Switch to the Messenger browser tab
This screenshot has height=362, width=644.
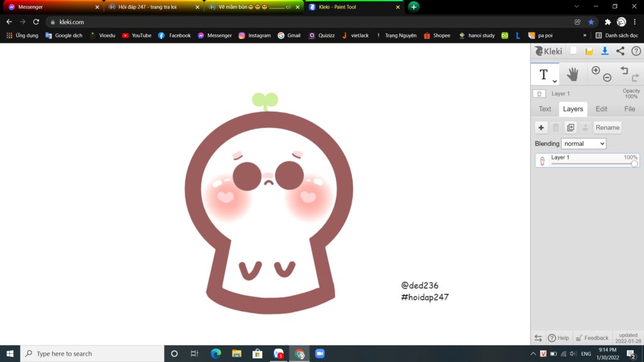coord(53,7)
